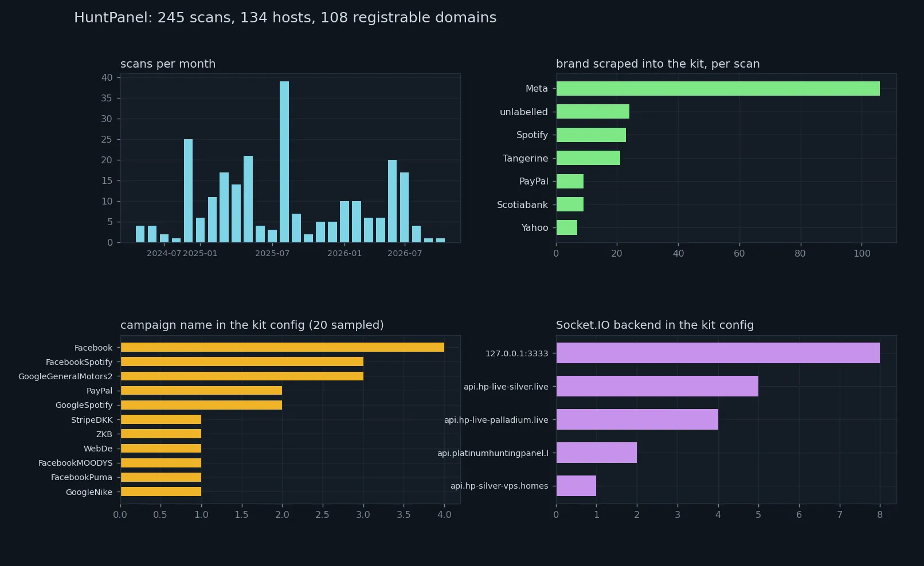Click the 2026-01 axis label
This screenshot has height=566, width=924.
(344, 253)
